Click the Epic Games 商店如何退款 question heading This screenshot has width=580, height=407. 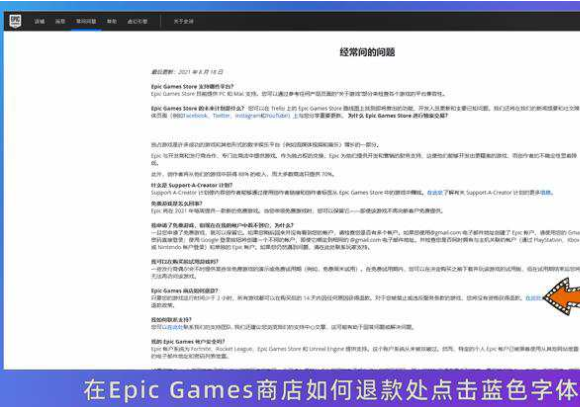tap(185, 290)
